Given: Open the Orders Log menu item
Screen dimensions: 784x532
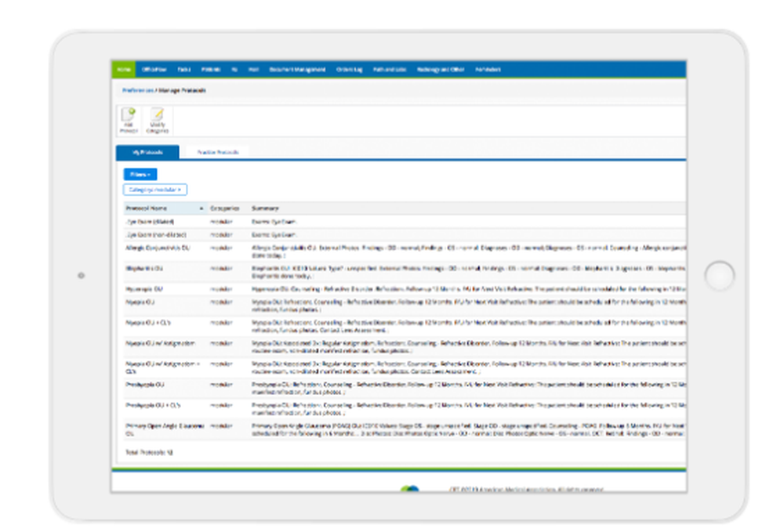Looking at the screenshot, I should tap(350, 70).
